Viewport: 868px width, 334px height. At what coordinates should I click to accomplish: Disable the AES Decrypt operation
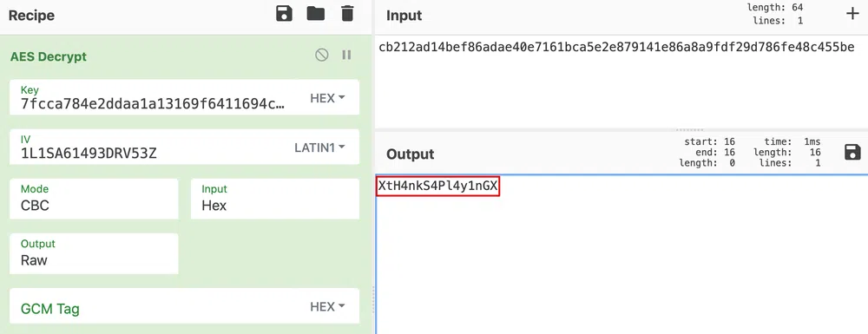(322, 55)
